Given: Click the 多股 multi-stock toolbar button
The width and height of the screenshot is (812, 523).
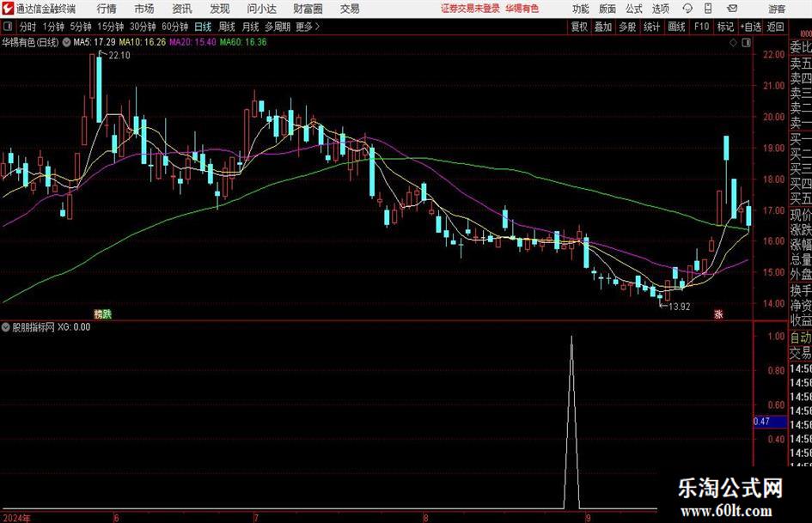Looking at the screenshot, I should [627, 27].
